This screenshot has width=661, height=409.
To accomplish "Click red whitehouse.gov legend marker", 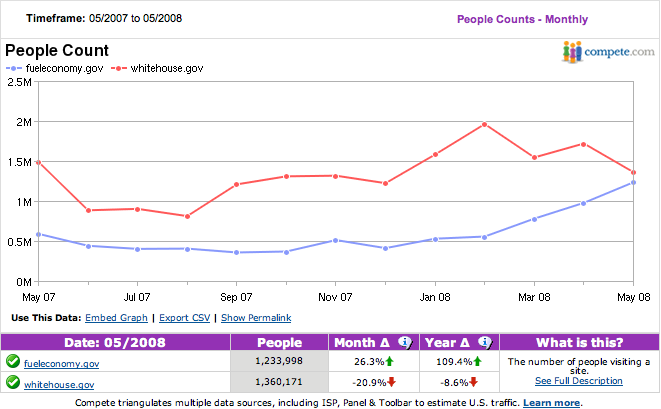I will coord(119,68).
